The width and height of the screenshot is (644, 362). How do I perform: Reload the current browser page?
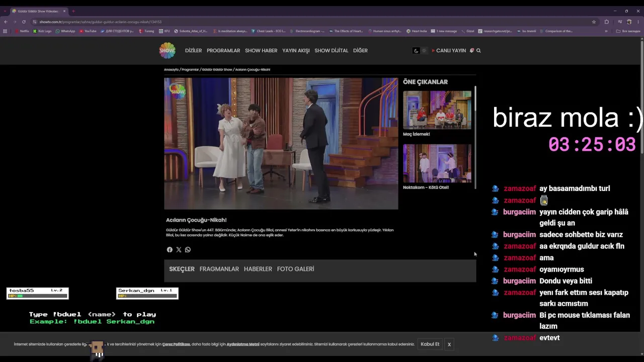(24, 22)
